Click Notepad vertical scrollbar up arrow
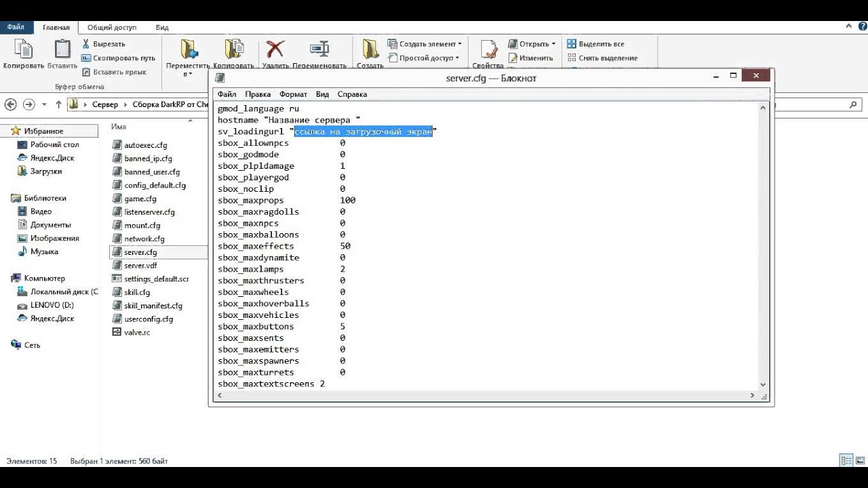Screen dimensions: 868x488 pyautogui.click(x=763, y=108)
